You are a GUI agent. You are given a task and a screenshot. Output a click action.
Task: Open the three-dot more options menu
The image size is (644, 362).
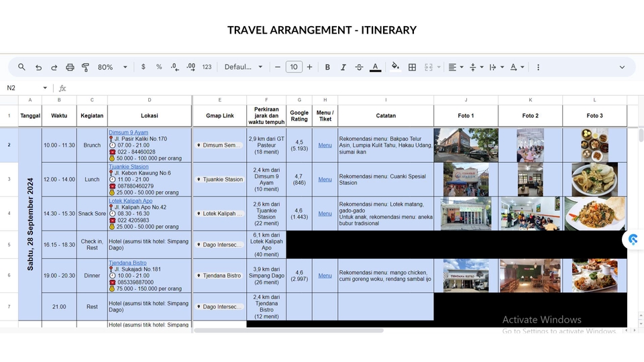point(538,67)
